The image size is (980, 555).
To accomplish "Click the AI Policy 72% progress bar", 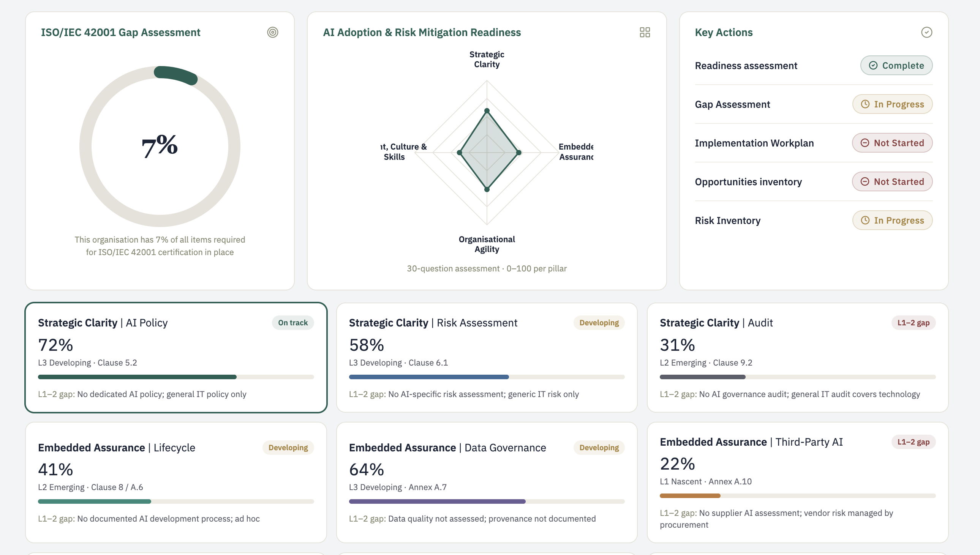I will click(x=176, y=377).
